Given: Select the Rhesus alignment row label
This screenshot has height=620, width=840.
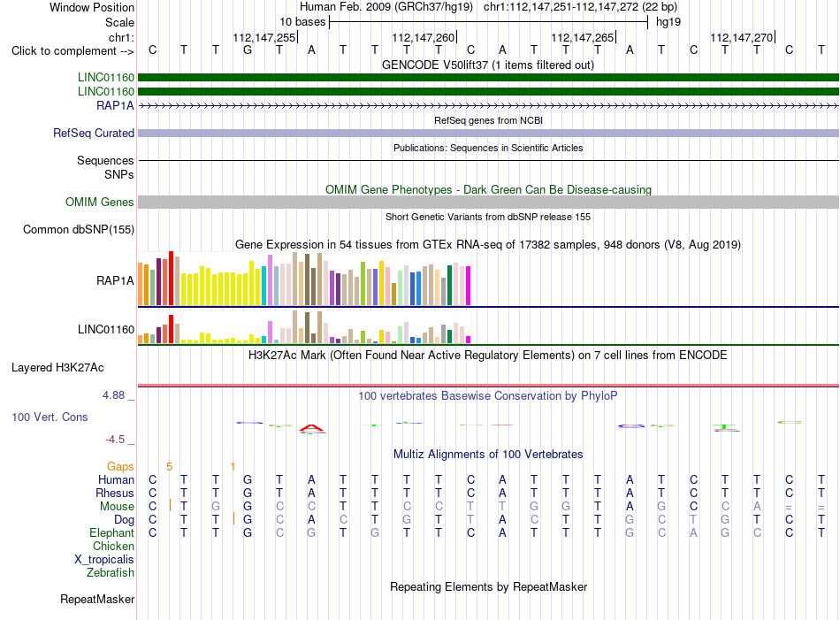Looking at the screenshot, I should click(x=114, y=494).
